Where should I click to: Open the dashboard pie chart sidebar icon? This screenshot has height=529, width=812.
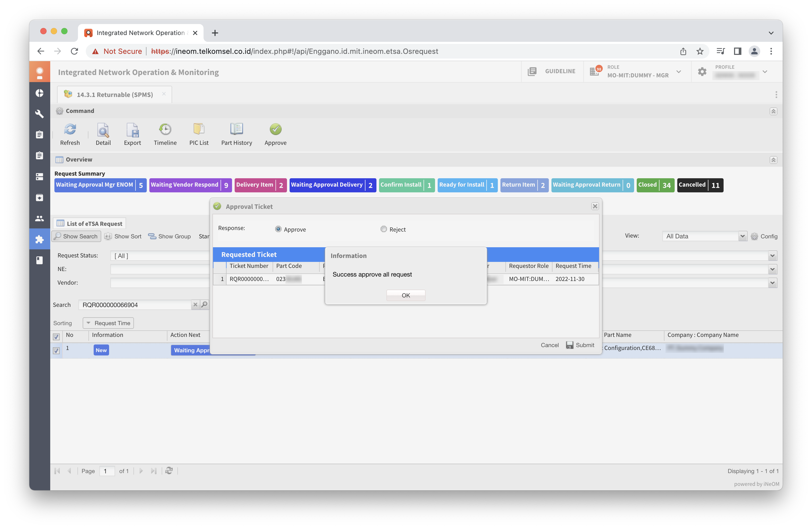[40, 93]
